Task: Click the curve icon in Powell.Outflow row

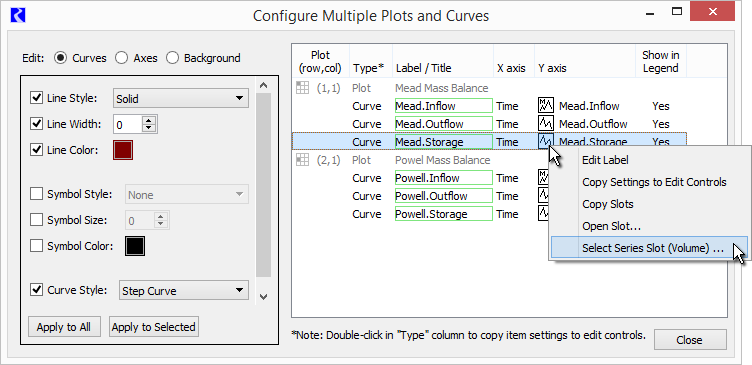Action: pyautogui.click(x=543, y=196)
